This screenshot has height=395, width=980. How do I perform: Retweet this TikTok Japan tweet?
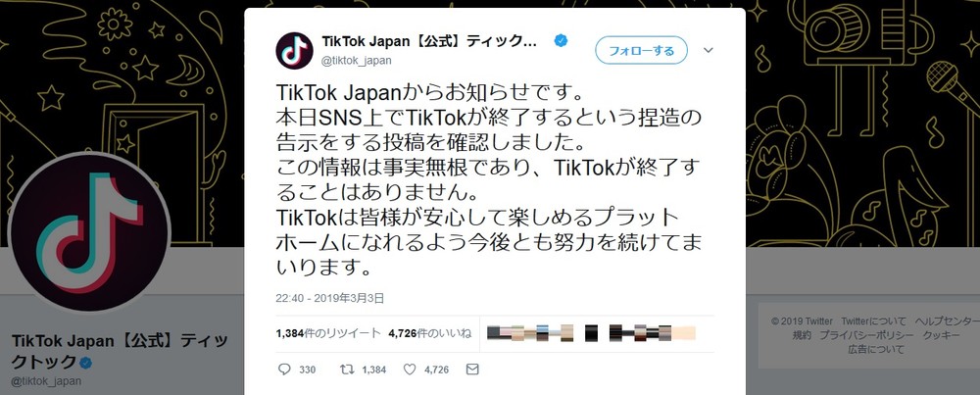[x=345, y=370]
